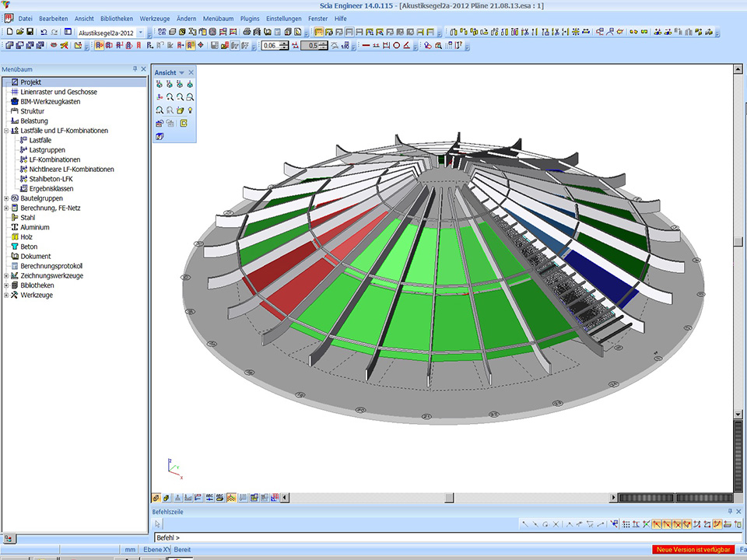Collapse Lastfälle und LF-Kombinationen node
This screenshot has width=747, height=560.
click(x=6, y=131)
